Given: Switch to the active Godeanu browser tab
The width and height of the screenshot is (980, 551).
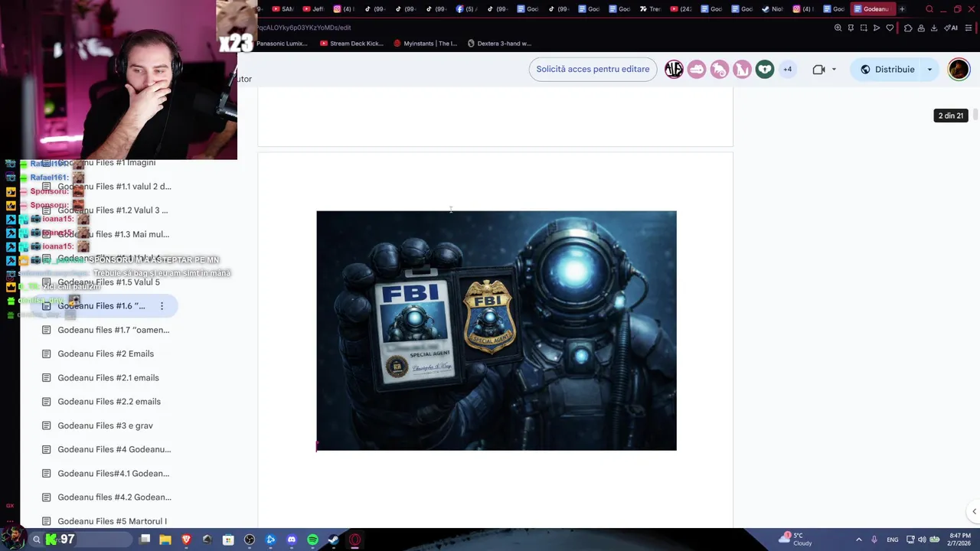Looking at the screenshot, I should 872,9.
